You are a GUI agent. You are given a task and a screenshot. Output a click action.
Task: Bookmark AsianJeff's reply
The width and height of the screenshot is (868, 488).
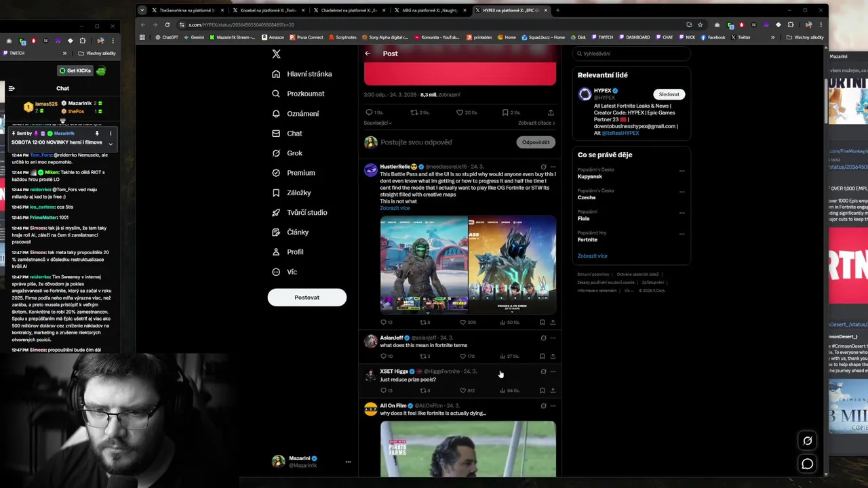(x=542, y=356)
